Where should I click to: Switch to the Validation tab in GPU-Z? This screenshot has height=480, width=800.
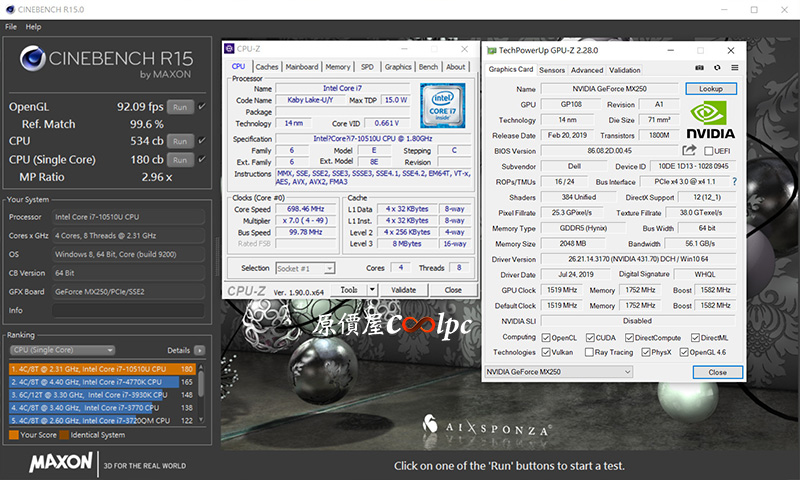click(624, 70)
